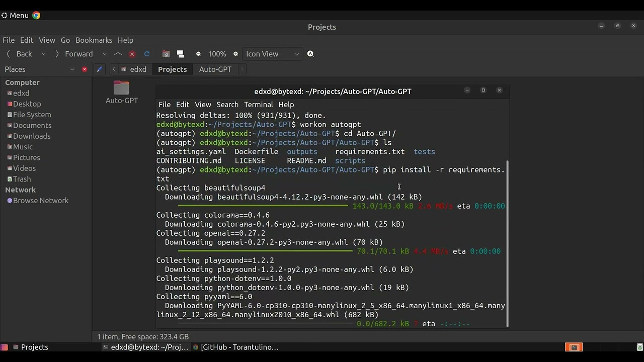Image resolution: width=644 pixels, height=362 pixels.
Task: Click the Auto-GPT path breadcrumb button
Action: pyautogui.click(x=215, y=69)
